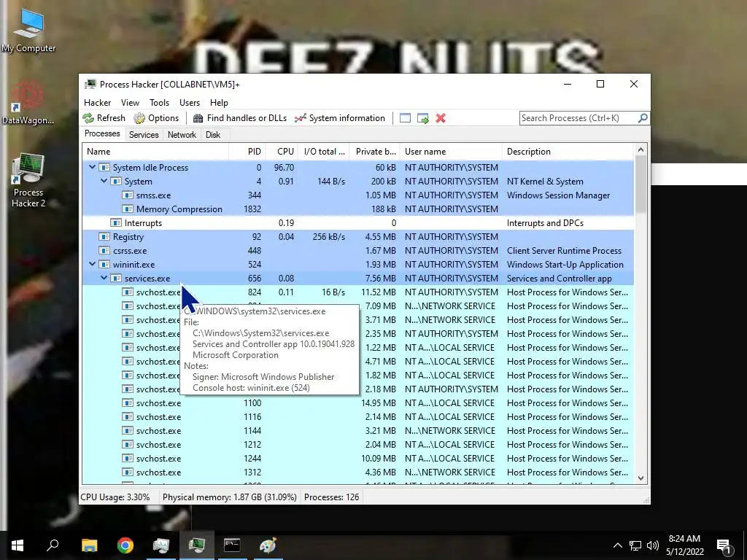Launch Google Chrome from the taskbar
This screenshot has width=747, height=560.
125,545
